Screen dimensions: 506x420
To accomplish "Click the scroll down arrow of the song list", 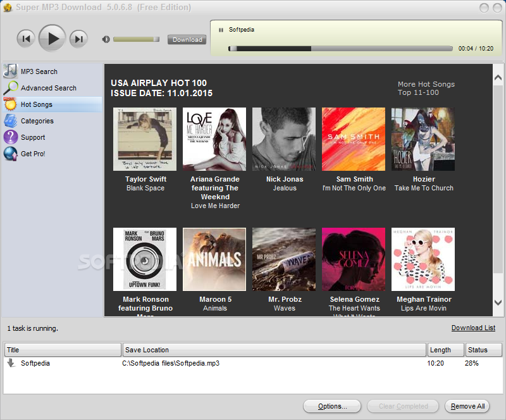I will coord(498,302).
